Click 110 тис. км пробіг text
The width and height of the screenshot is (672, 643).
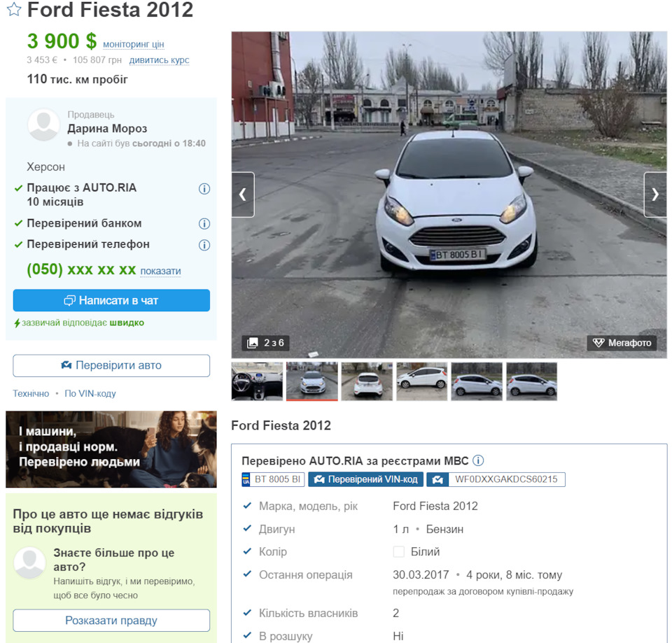tap(78, 79)
